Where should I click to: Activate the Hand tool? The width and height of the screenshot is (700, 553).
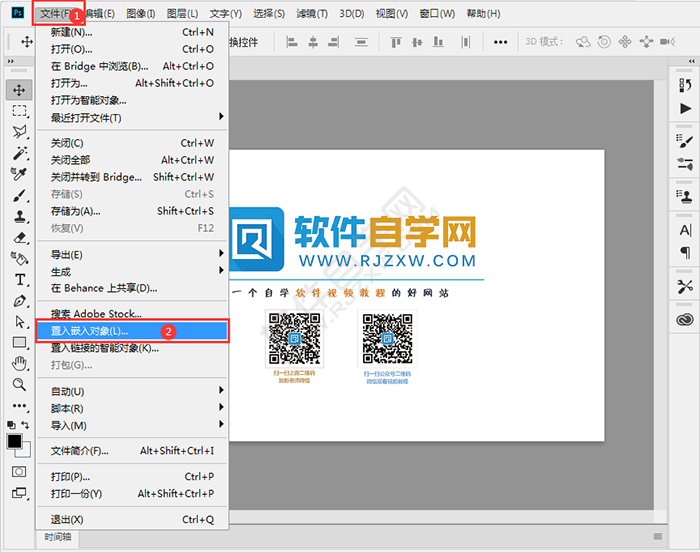(19, 363)
